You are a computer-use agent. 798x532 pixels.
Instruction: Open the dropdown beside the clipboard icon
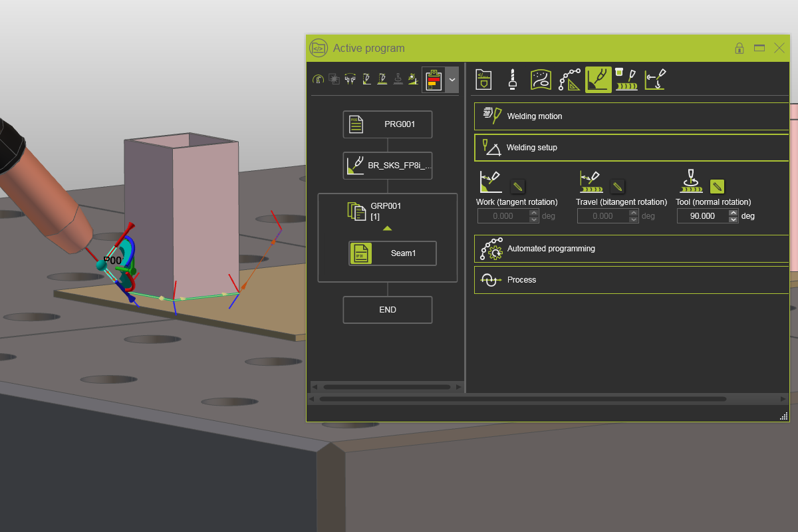[x=451, y=78]
